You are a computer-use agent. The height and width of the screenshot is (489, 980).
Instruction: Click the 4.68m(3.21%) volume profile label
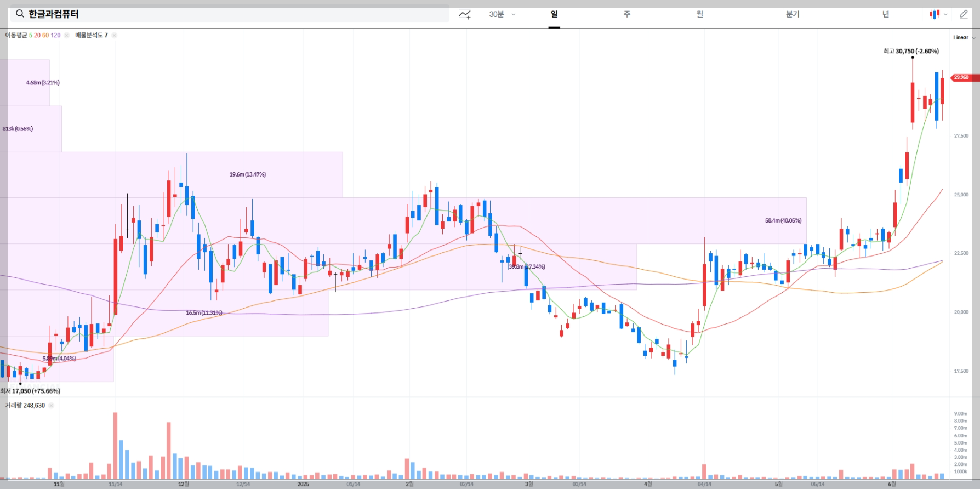(43, 83)
